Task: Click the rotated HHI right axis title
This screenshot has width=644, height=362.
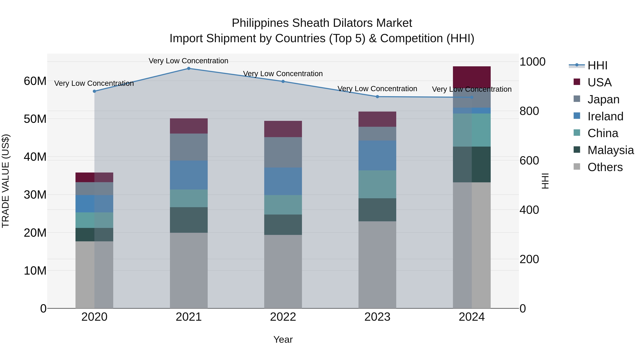Action: tap(545, 181)
